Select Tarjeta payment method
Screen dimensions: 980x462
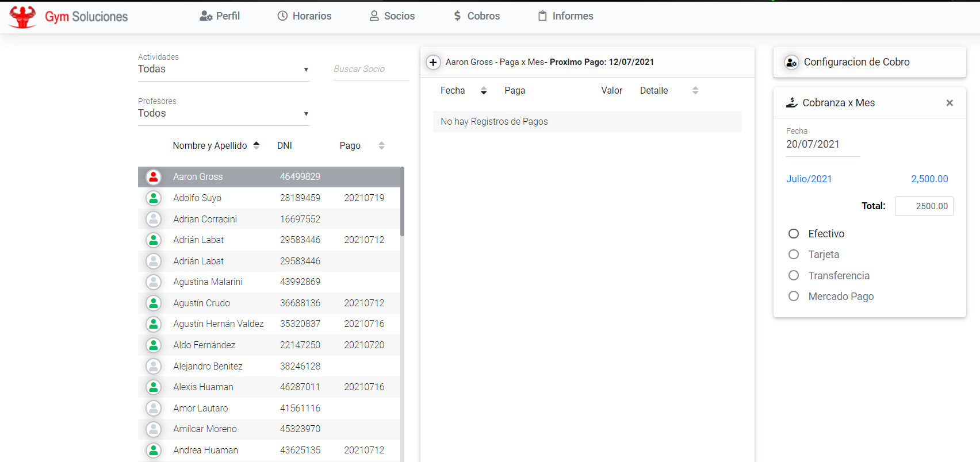click(794, 255)
